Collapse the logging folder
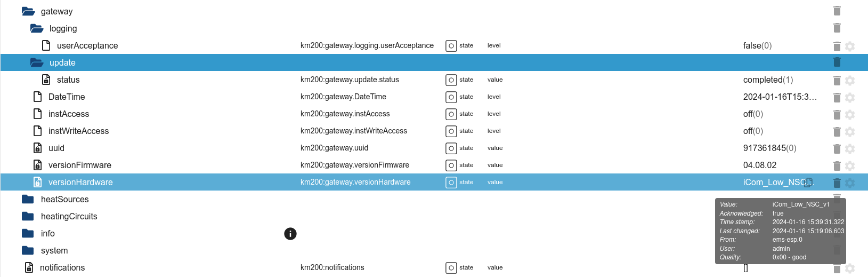The height and width of the screenshot is (277, 868). (x=37, y=28)
